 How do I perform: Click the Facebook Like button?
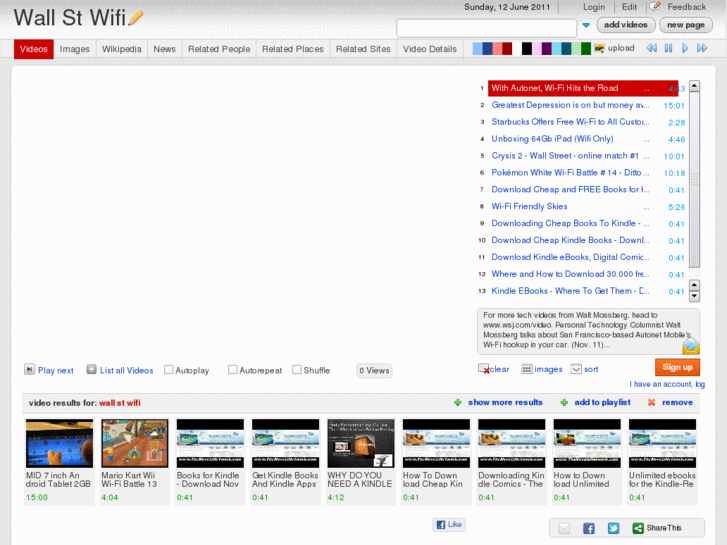pyautogui.click(x=449, y=525)
